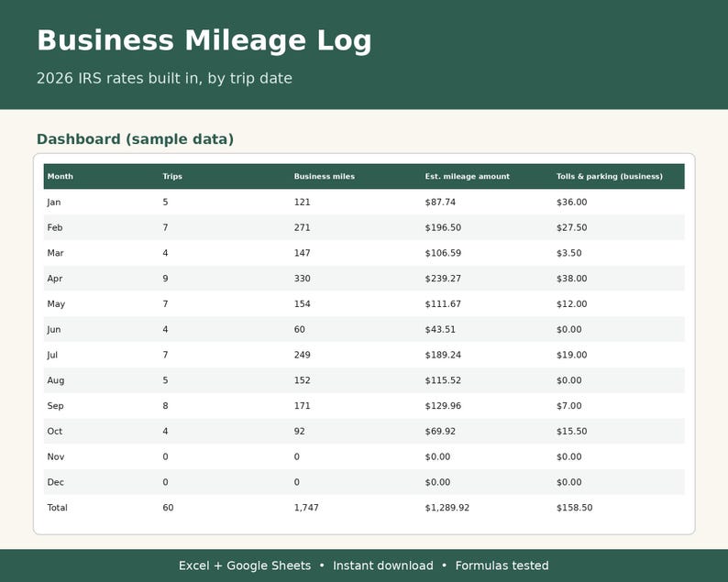Click Aug business miles value 152
The width and height of the screenshot is (728, 582).
tap(302, 380)
